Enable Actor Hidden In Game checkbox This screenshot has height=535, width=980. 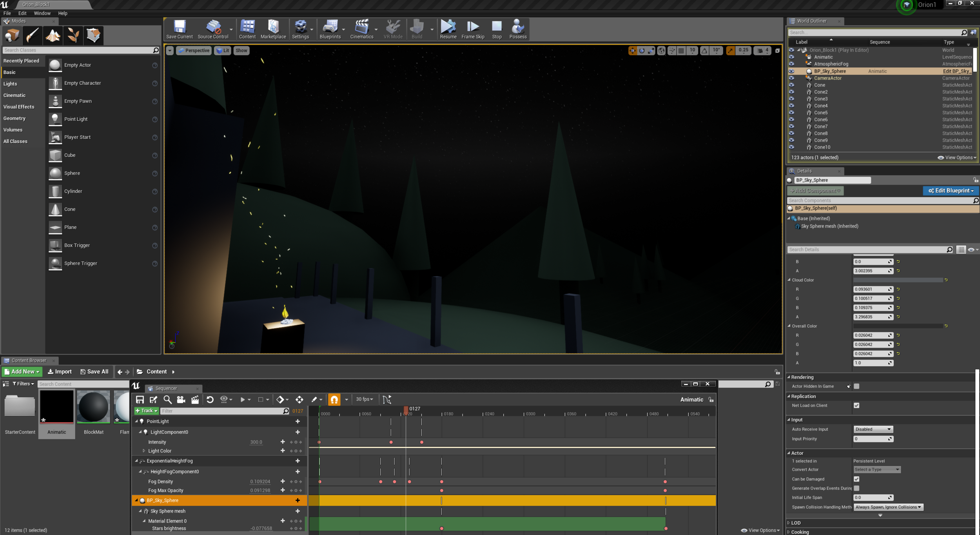pyautogui.click(x=857, y=386)
